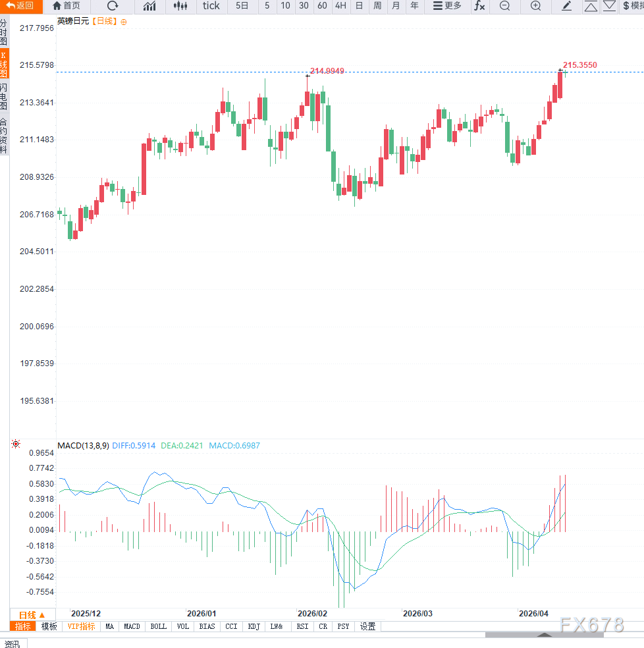Open indicator formulas via the fx icon

(x=479, y=6)
